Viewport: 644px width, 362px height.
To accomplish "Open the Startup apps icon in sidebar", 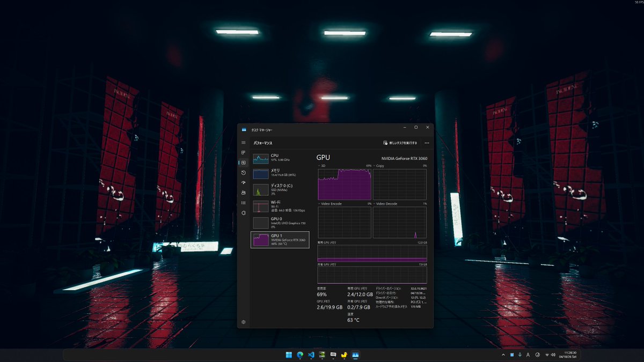I will 243,182.
